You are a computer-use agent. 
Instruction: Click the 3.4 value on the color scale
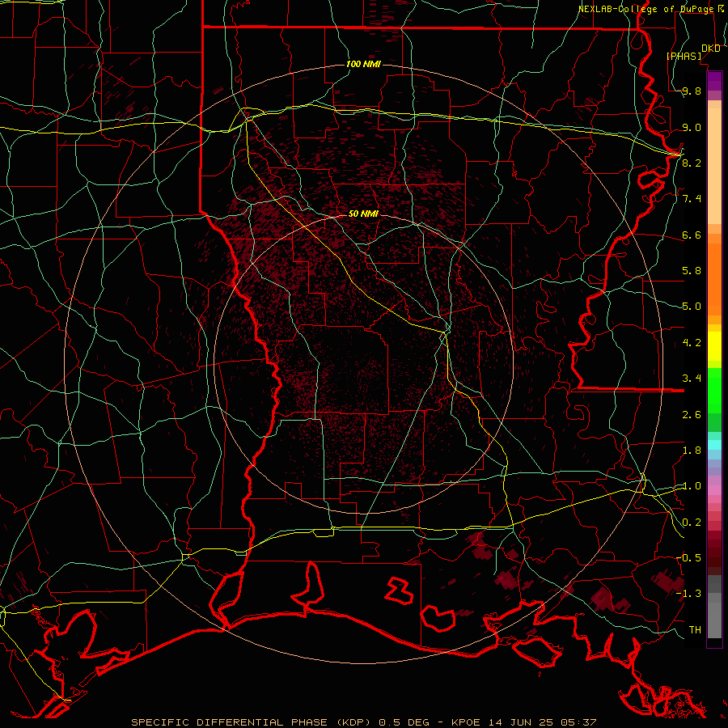(x=692, y=379)
